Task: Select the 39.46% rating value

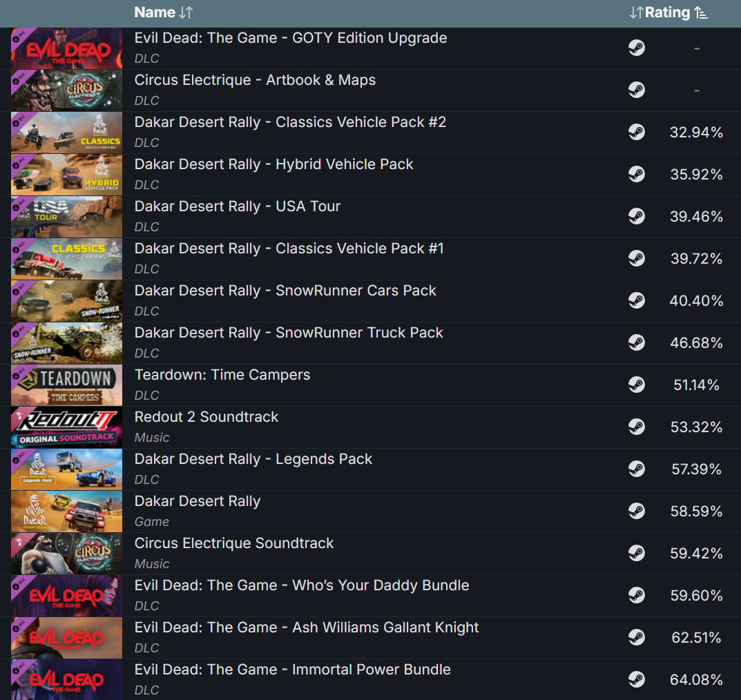Action: point(696,216)
